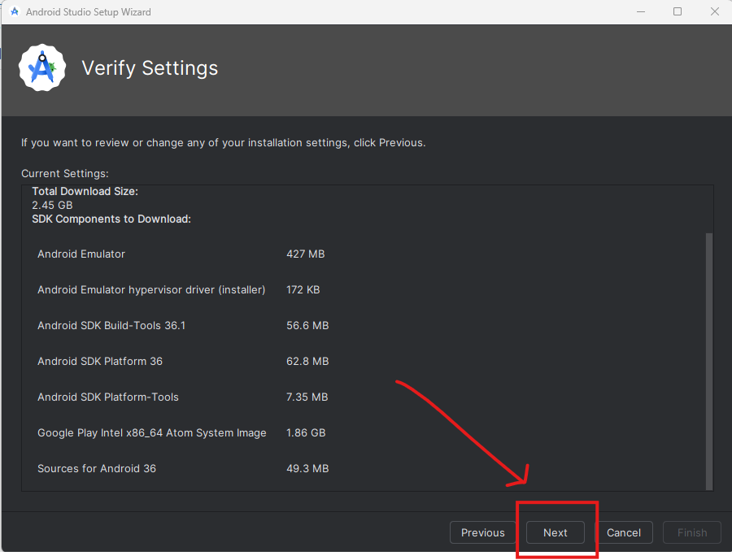
Task: Minimize the Setup Wizard window
Action: tap(639, 12)
